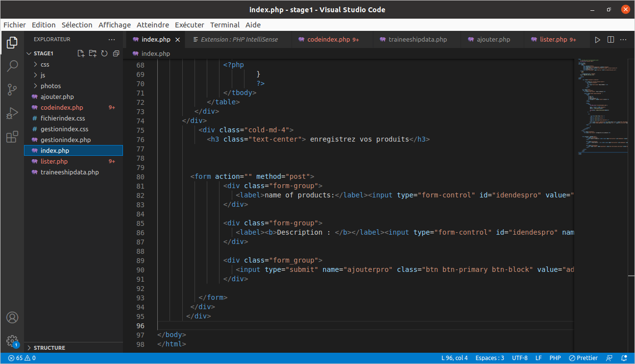Expand the css folder
Image resolution: width=635 pixels, height=364 pixels.
click(x=73, y=64)
